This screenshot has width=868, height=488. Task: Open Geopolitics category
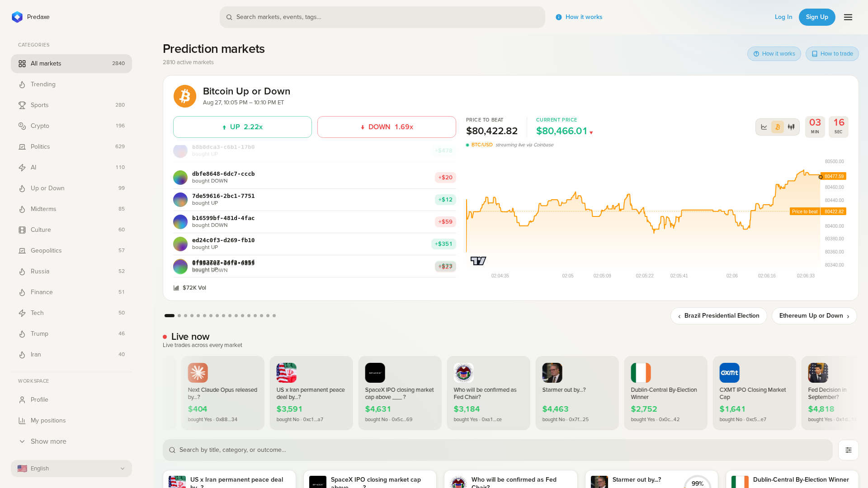[x=71, y=251]
